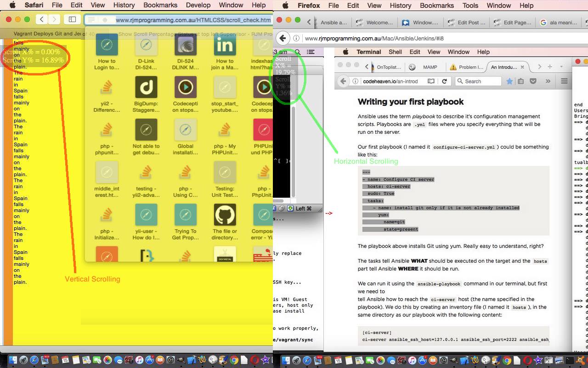The height and width of the screenshot is (368, 588).
Task: Select the 'Edit Page...' Firefox tab
Action: pos(512,22)
